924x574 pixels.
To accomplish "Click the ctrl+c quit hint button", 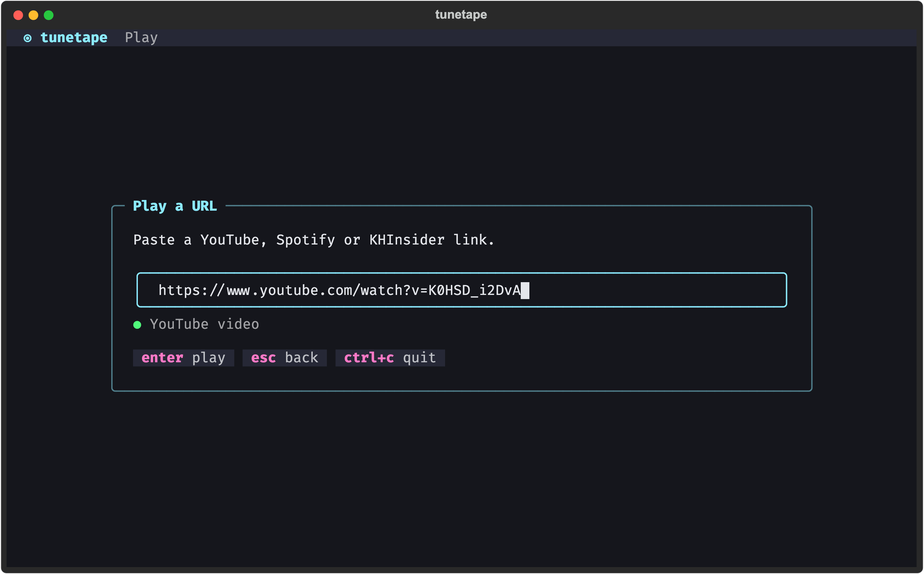I will point(390,358).
